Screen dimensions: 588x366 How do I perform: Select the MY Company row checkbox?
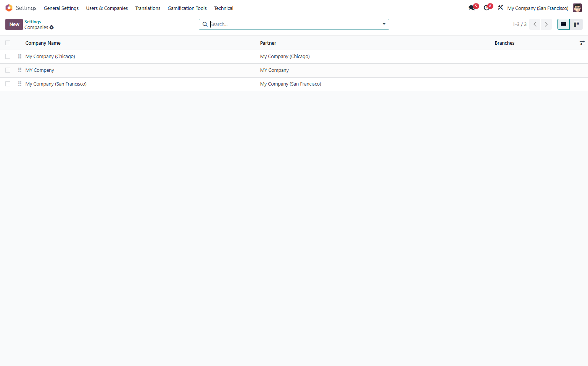(x=8, y=70)
